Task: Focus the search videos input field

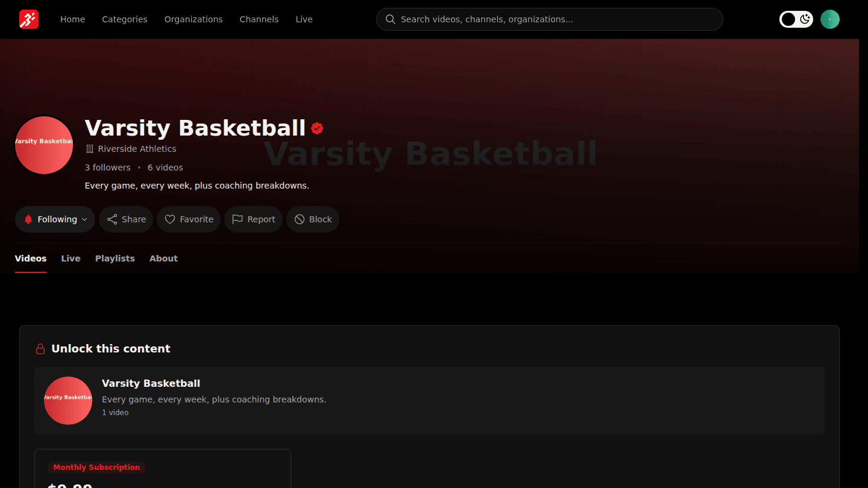Action: pyautogui.click(x=549, y=19)
